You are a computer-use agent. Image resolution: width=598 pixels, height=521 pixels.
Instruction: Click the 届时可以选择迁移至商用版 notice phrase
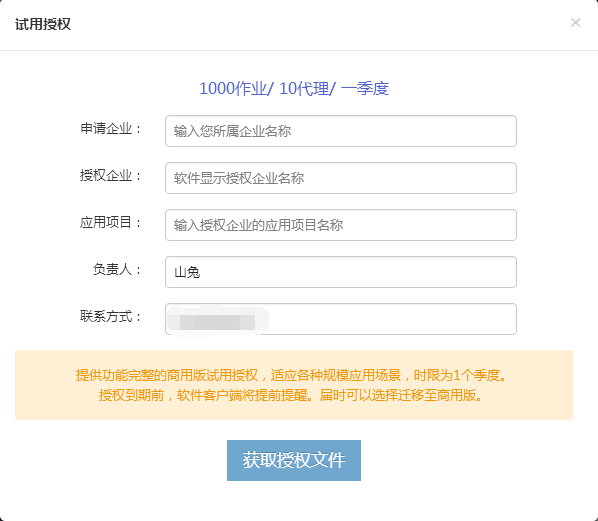click(398, 396)
